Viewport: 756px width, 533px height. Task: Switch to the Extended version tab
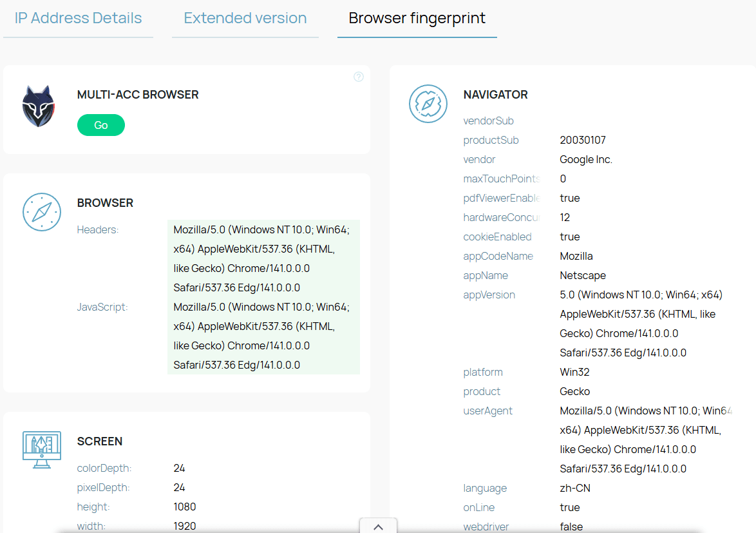click(x=245, y=18)
